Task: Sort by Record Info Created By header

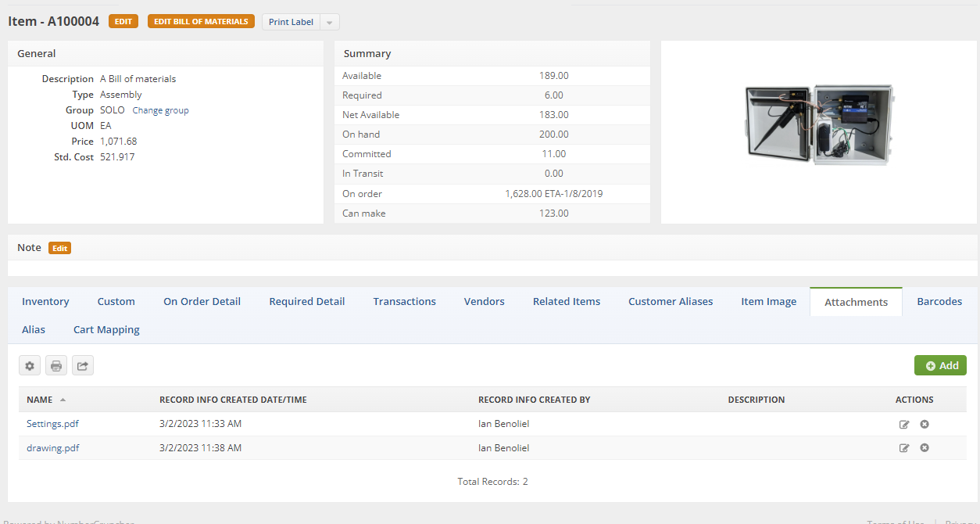Action: point(534,400)
